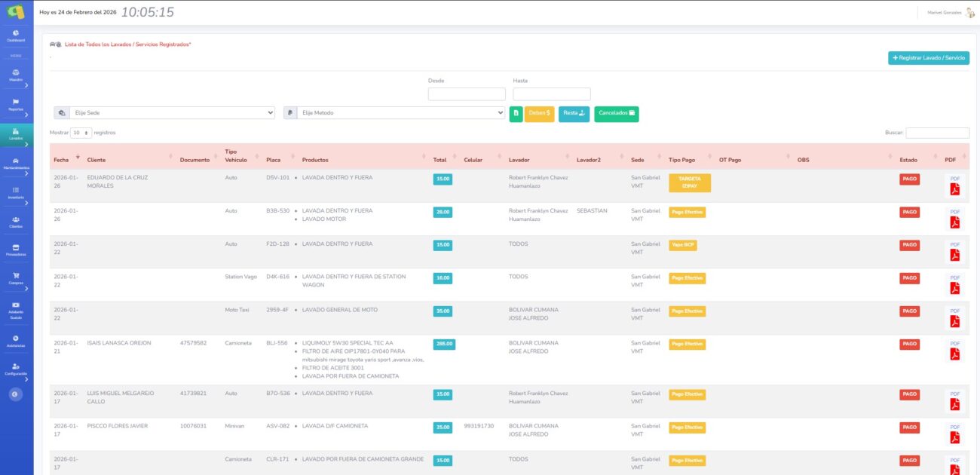Change the Mostrar registros count selector

point(81,133)
